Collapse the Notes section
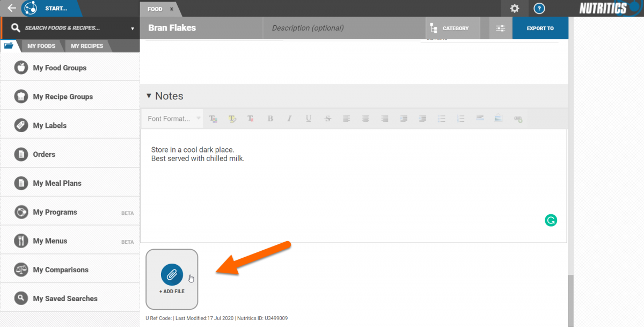Viewport: 644px width, 327px height. (149, 96)
